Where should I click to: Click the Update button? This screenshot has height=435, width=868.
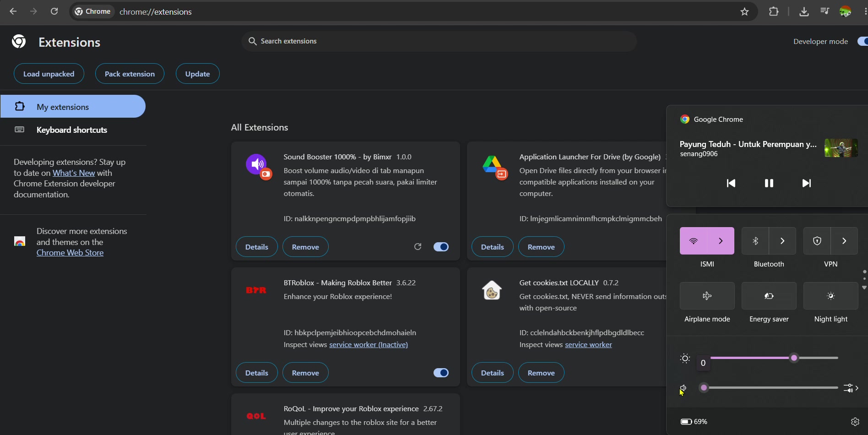(197, 74)
